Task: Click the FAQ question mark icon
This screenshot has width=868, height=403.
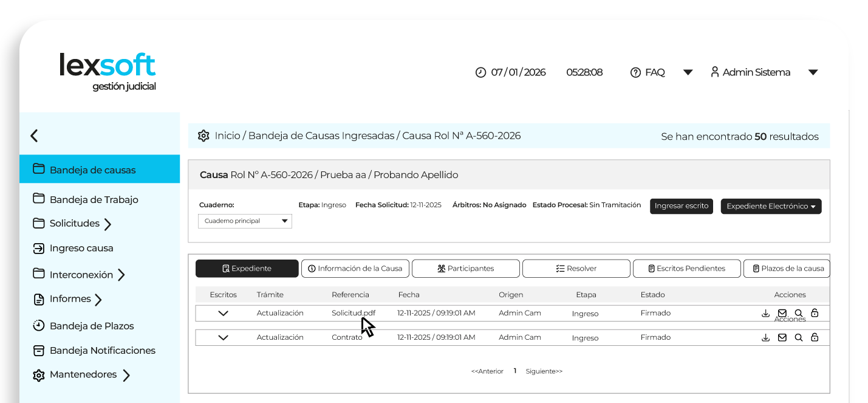Action: pos(636,72)
